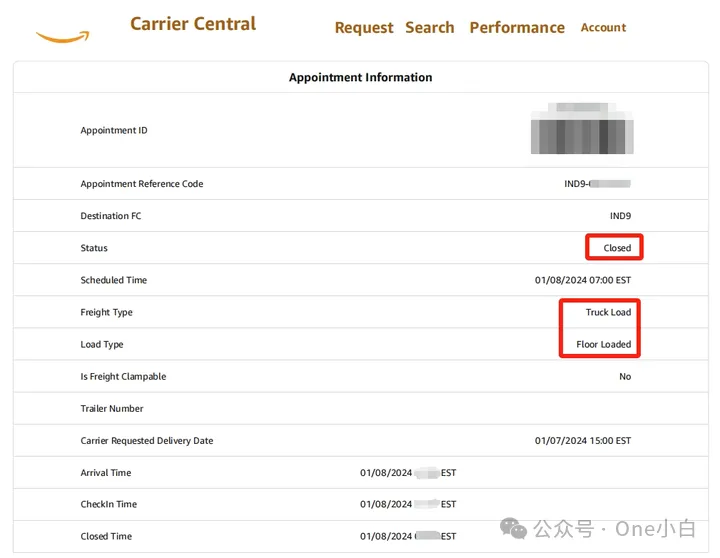720x558 pixels.
Task: Select the Status label
Action: click(94, 248)
